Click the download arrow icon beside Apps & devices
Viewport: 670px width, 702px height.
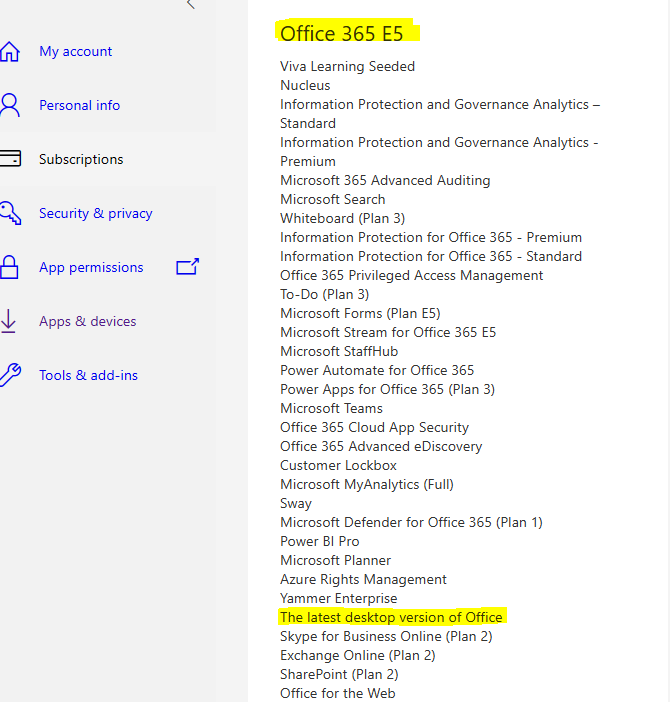coord(8,321)
